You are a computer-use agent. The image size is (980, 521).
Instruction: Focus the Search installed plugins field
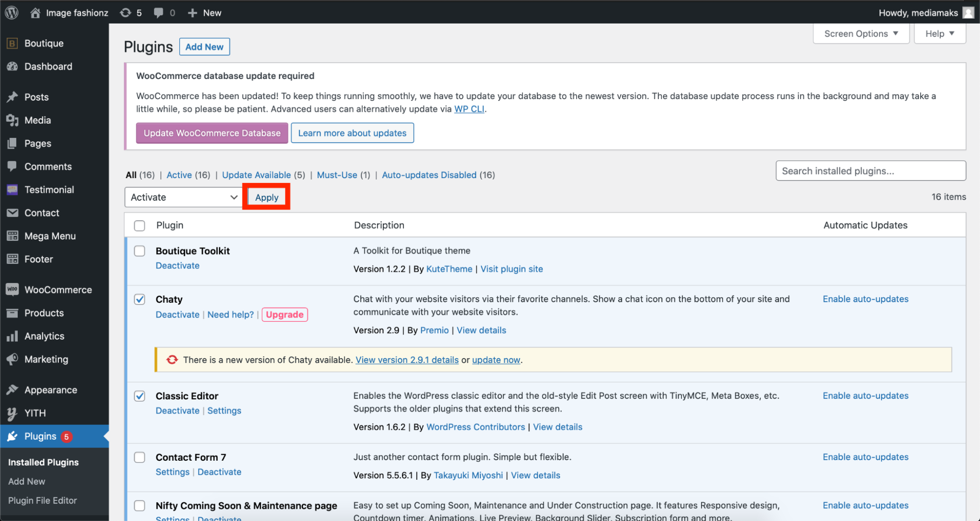[870, 171]
